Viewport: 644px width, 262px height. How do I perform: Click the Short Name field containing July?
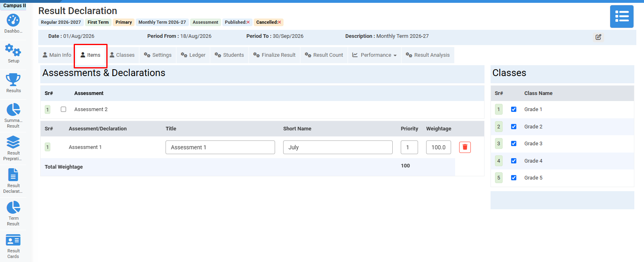pyautogui.click(x=338, y=147)
